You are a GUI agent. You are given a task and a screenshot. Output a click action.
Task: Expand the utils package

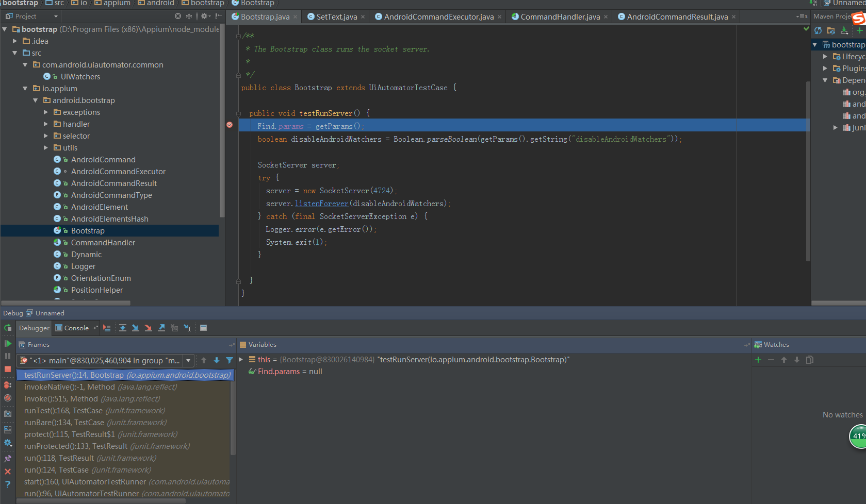click(46, 147)
